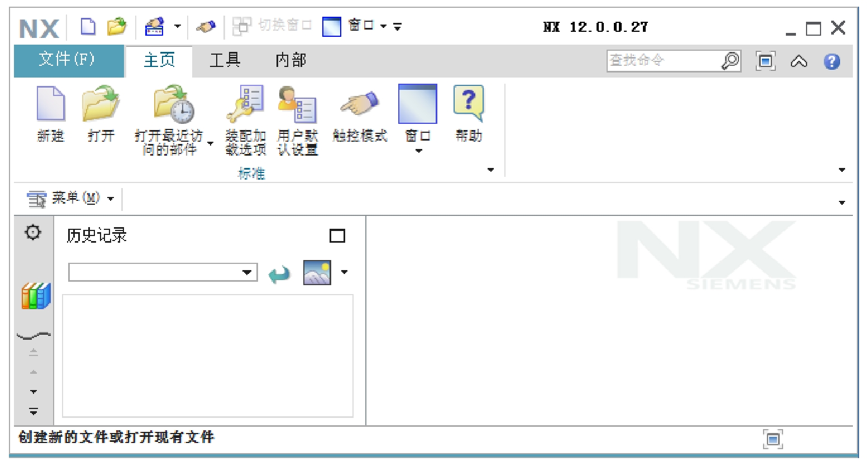
Task: Click the 窗口 window icon in top toolbar
Action: pyautogui.click(x=332, y=26)
